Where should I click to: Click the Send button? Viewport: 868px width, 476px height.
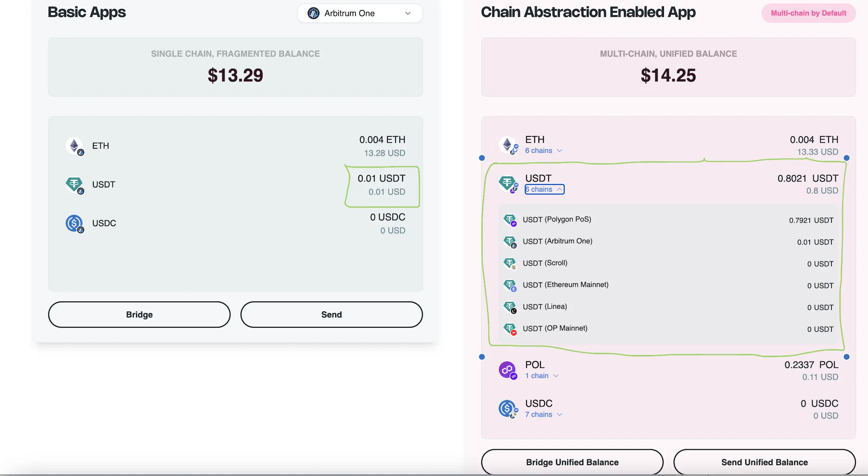click(x=331, y=314)
